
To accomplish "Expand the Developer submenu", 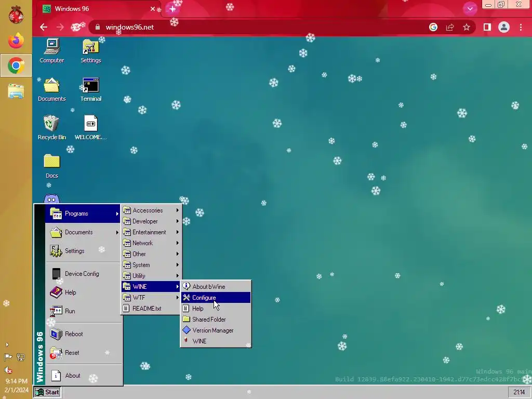I will [x=151, y=221].
